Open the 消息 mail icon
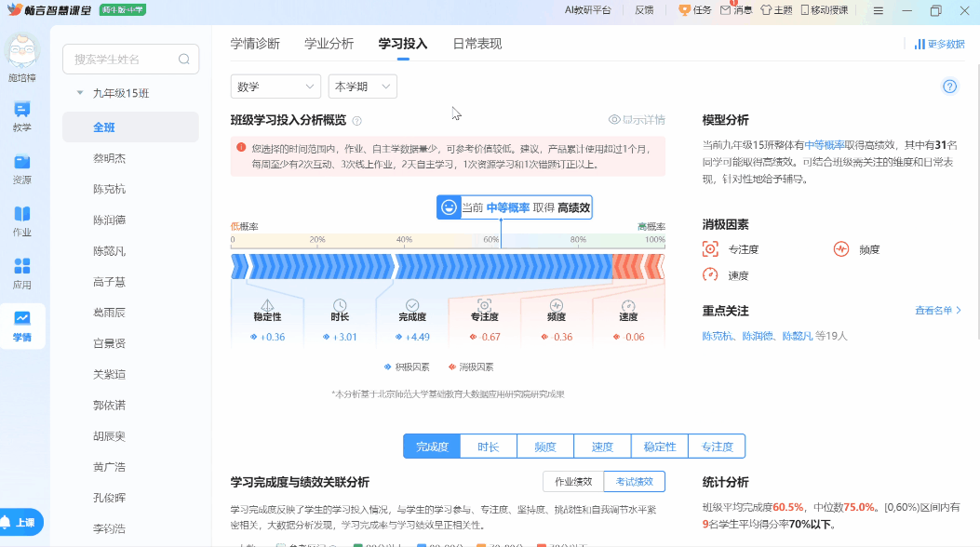 point(726,10)
